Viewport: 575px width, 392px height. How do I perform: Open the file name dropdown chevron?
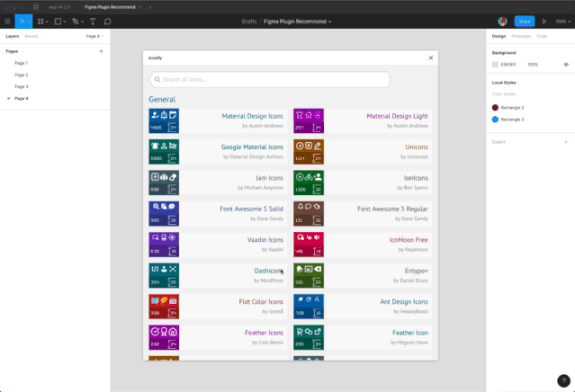click(329, 22)
